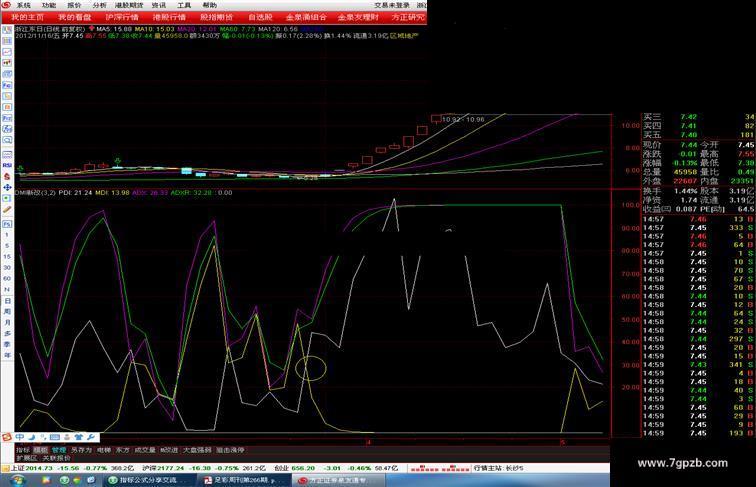
Task: Open the 关联报价 tab
Action: pos(56,458)
